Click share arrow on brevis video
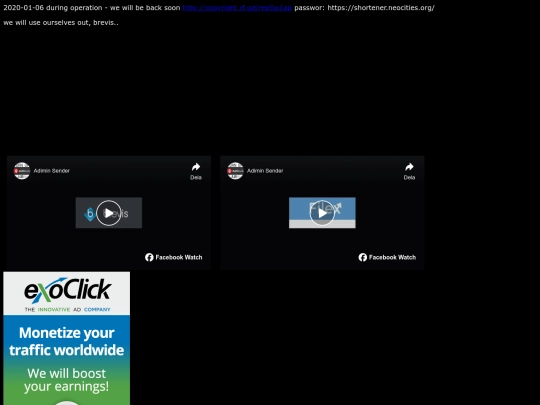 196,167
